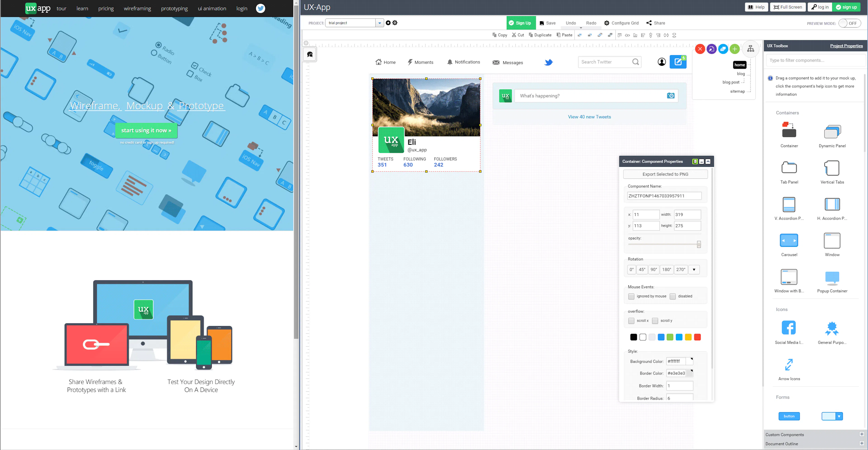This screenshot has width=868, height=450.
Task: Check the 'disabled' mouse events checkbox
Action: [x=672, y=296]
